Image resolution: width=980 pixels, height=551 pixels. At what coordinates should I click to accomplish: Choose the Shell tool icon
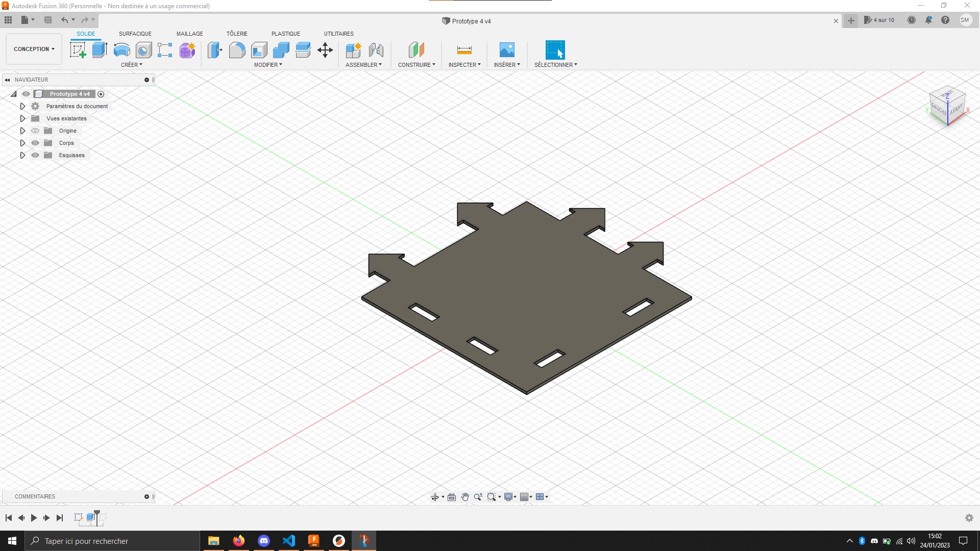259,50
